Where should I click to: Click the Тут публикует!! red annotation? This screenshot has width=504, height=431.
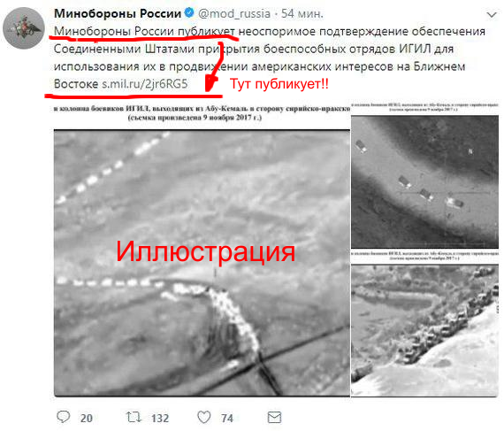[279, 84]
